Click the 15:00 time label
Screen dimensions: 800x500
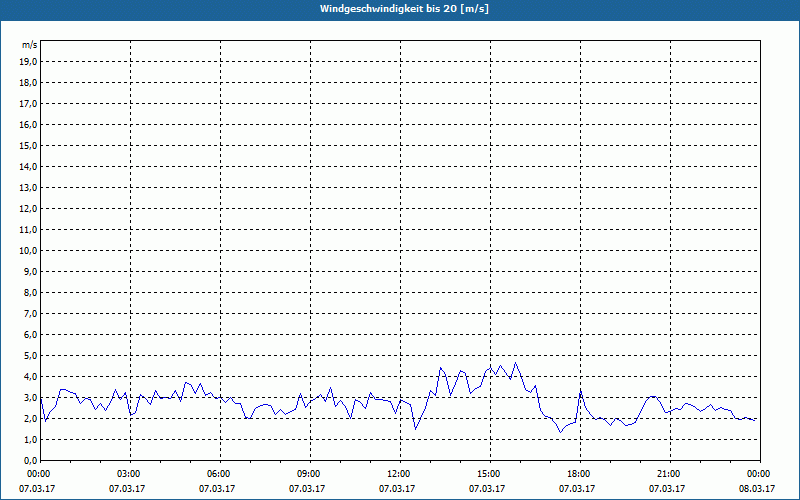click(490, 474)
